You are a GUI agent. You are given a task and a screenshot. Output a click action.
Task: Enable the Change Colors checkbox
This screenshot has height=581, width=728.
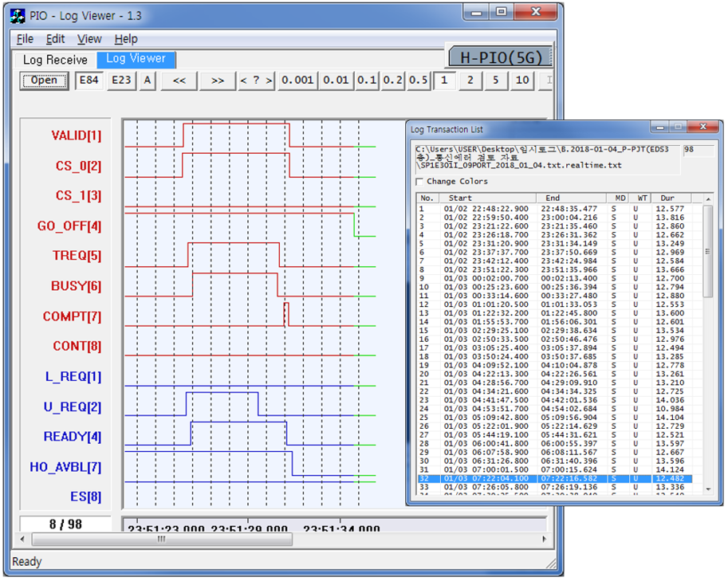[x=420, y=182]
